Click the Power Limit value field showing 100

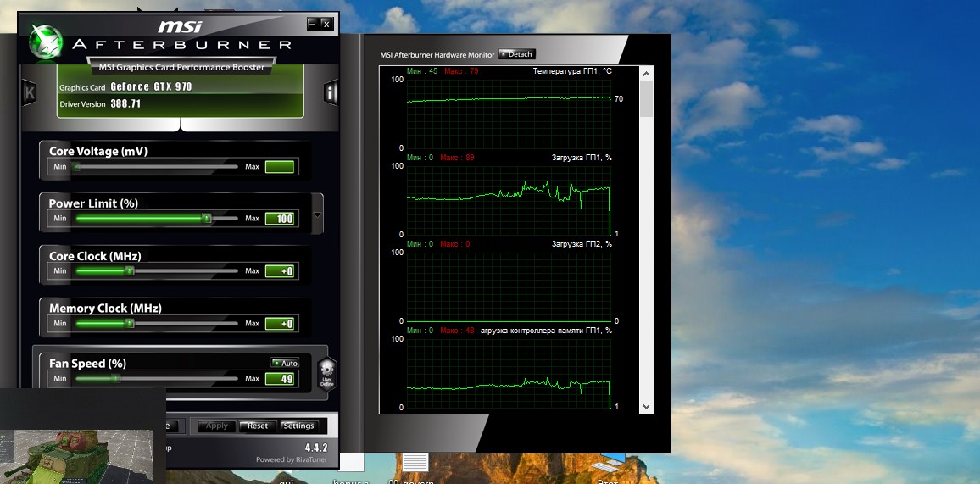[x=280, y=219]
